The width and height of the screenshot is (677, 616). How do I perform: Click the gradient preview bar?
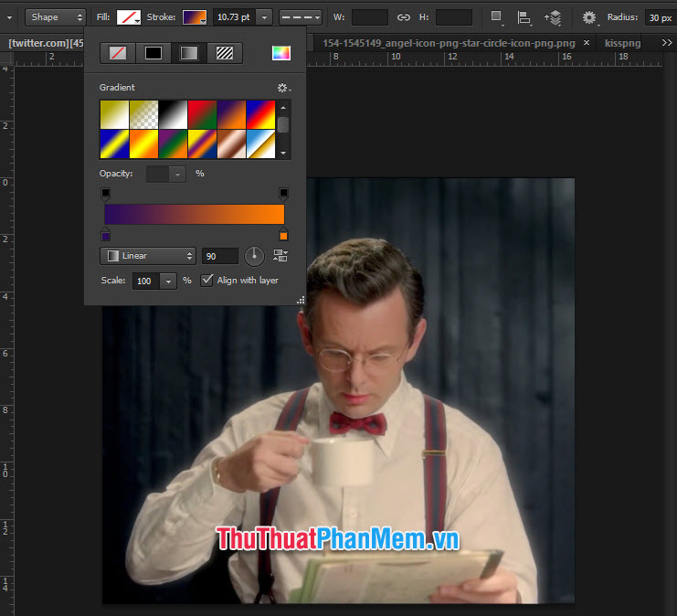195,214
